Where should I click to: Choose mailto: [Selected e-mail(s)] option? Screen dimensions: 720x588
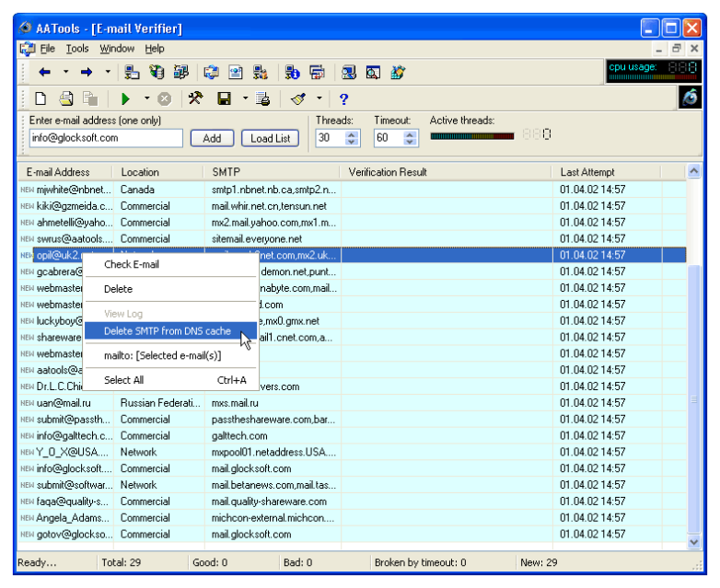pyautogui.click(x=170, y=356)
